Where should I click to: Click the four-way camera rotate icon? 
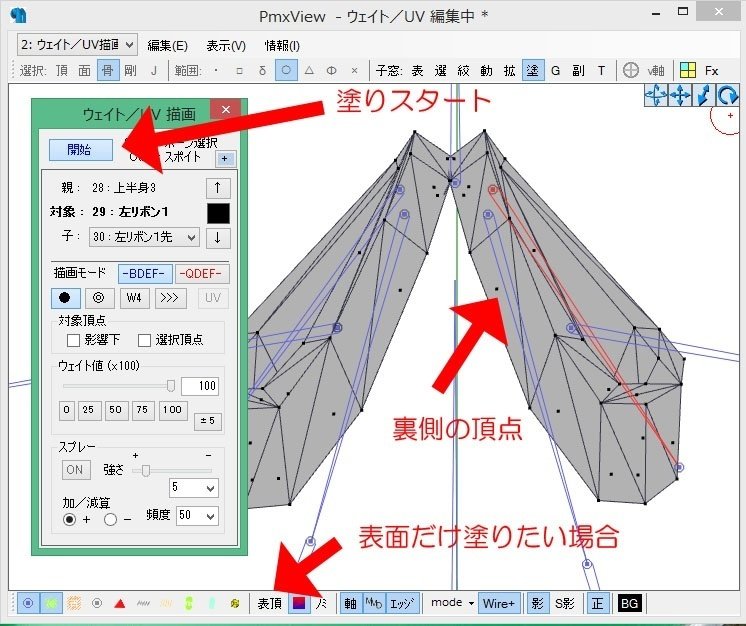click(x=657, y=95)
